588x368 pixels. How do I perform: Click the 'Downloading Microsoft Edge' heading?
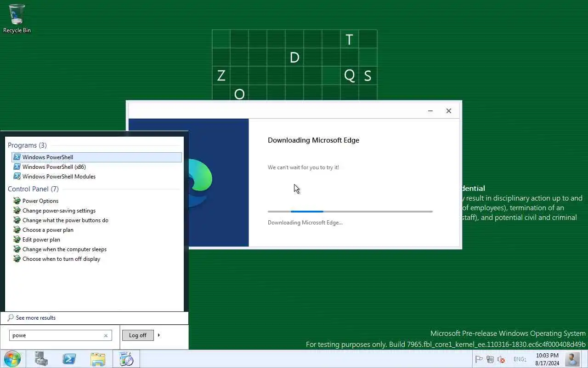click(x=313, y=140)
